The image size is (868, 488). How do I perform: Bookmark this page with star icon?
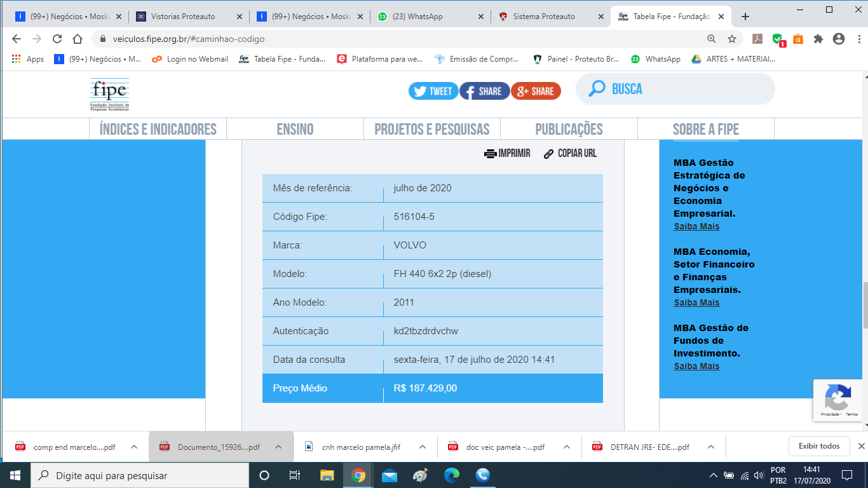[732, 39]
